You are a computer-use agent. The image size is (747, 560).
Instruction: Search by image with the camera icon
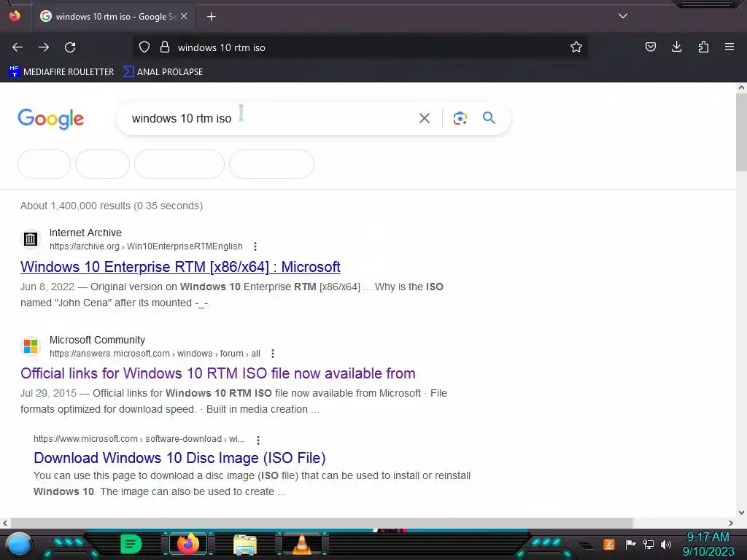460,118
